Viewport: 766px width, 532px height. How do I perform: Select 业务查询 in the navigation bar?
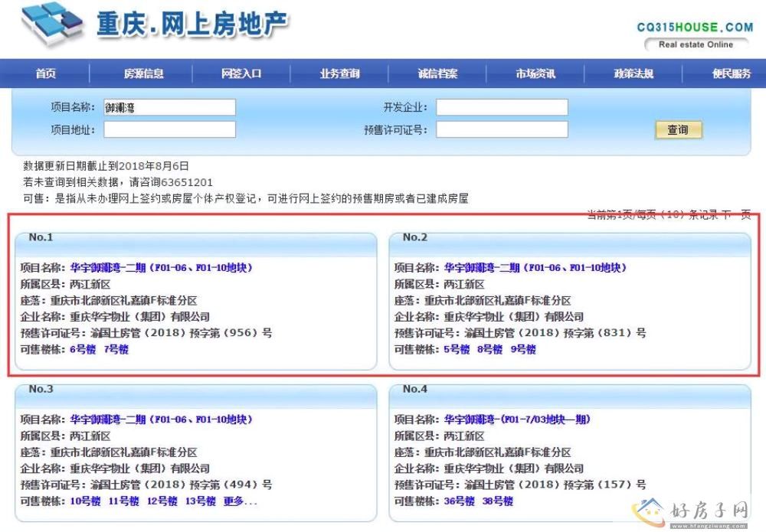[x=339, y=74]
